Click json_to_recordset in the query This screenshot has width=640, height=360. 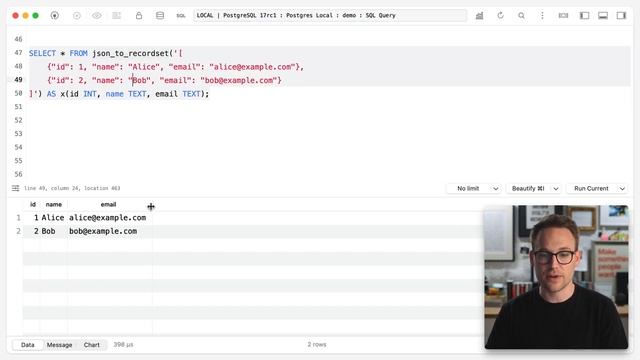(x=130, y=53)
